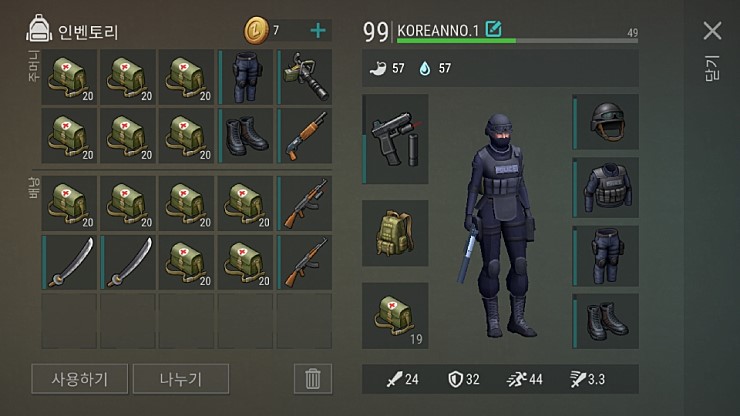The image size is (740, 416).
Task: Open the equipped green backpack slot
Action: click(395, 233)
